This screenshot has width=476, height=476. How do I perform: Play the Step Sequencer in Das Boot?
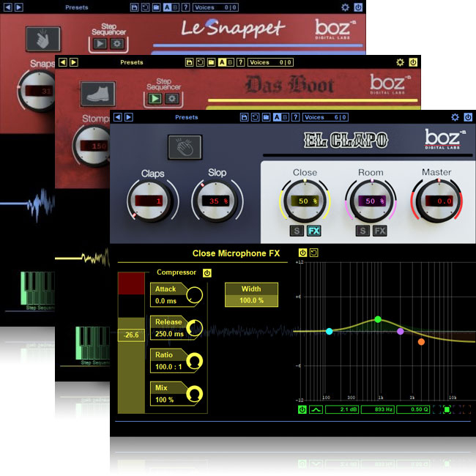155,98
